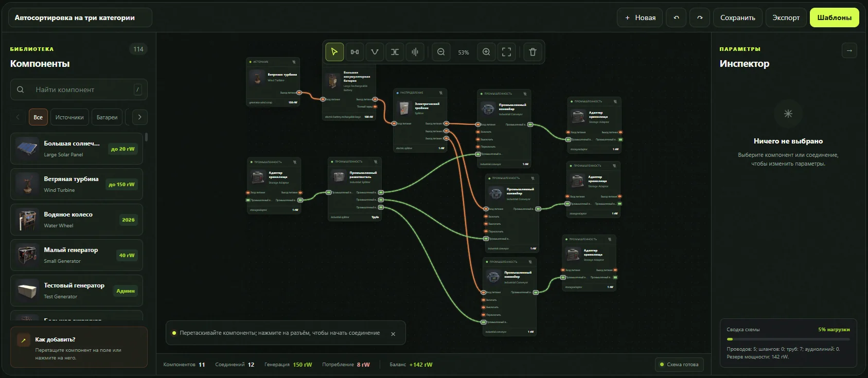
Task: Select the Промышленный разветвитель node
Action: [x=355, y=189]
